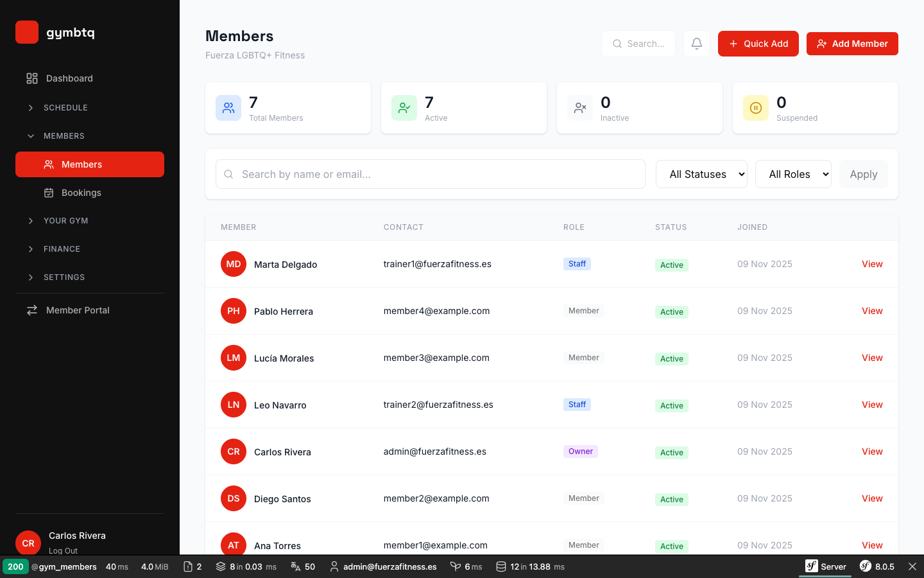View Pablo Herrera's member details
This screenshot has width=924, height=578.
point(872,311)
